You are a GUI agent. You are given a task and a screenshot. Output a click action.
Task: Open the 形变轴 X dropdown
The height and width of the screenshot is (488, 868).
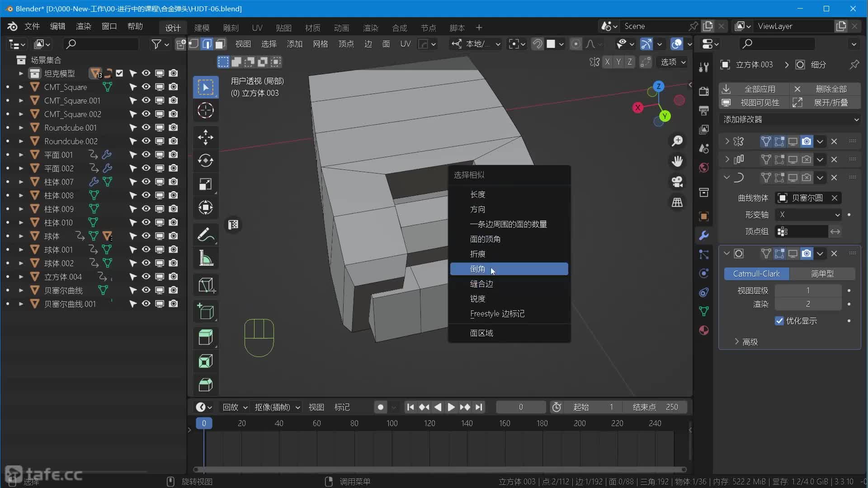click(809, 215)
